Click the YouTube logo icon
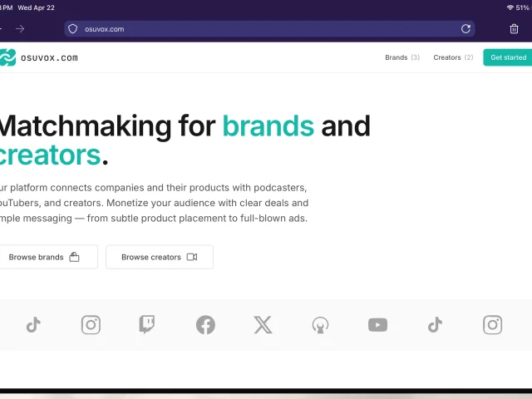Screen dimensions: 532x399 377,325
